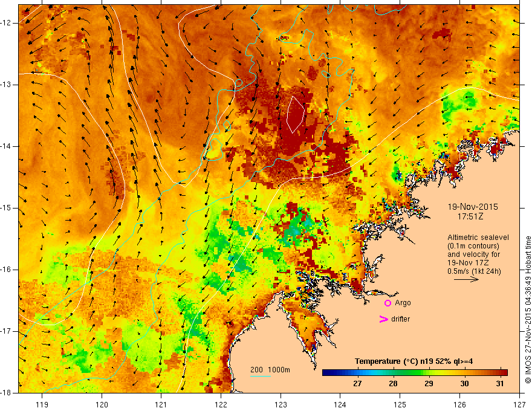Click latitude label '-15'
The width and height of the screenshot is (532, 411).
pos(7,208)
